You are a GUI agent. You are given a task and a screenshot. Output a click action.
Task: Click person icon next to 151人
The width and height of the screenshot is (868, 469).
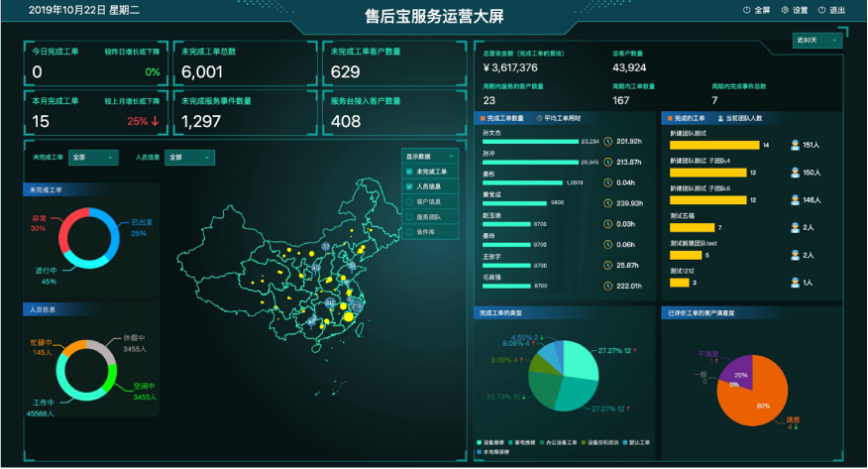coord(795,145)
